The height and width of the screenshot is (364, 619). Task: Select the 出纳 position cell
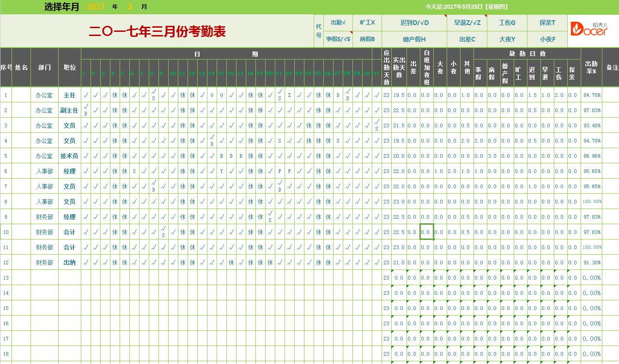[x=70, y=263]
